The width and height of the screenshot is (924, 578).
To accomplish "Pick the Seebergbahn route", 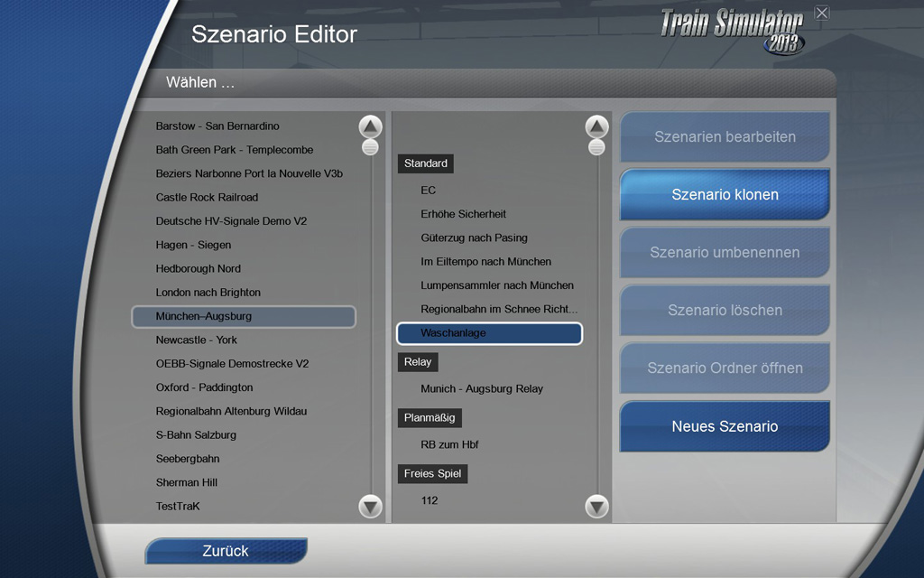I will tap(188, 459).
